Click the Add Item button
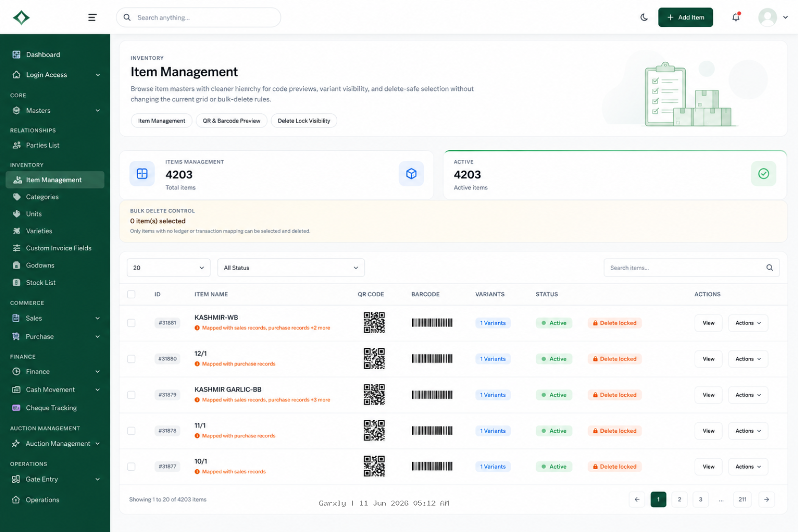The width and height of the screenshot is (798, 532). [685, 17]
